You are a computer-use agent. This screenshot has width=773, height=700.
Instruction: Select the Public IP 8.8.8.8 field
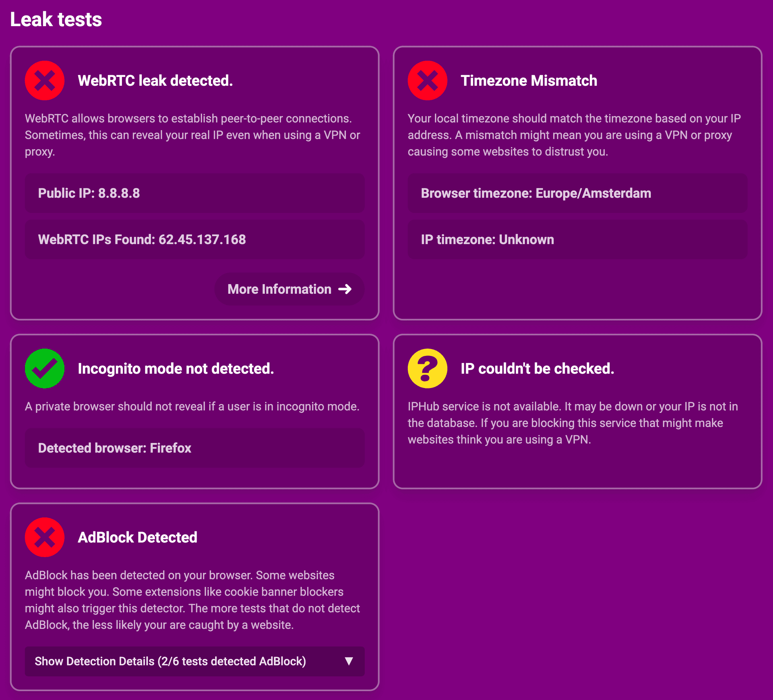pos(195,193)
